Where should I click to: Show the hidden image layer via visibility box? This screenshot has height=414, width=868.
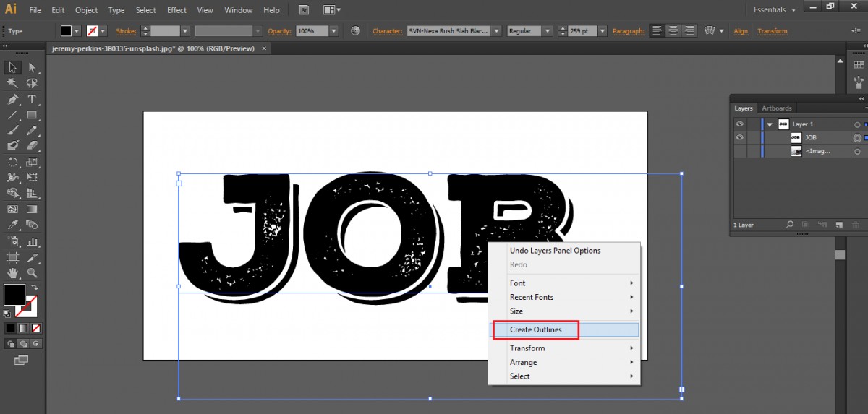pos(739,151)
